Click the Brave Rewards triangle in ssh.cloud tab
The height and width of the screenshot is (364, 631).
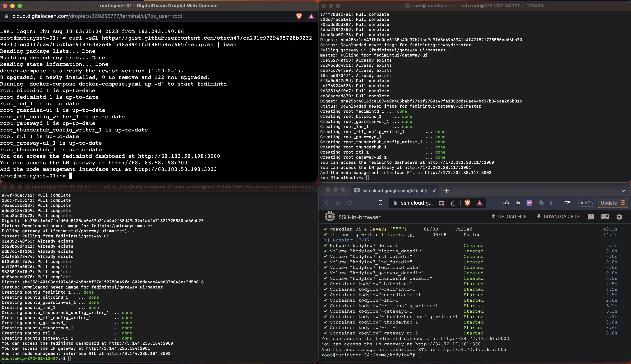coord(479,203)
